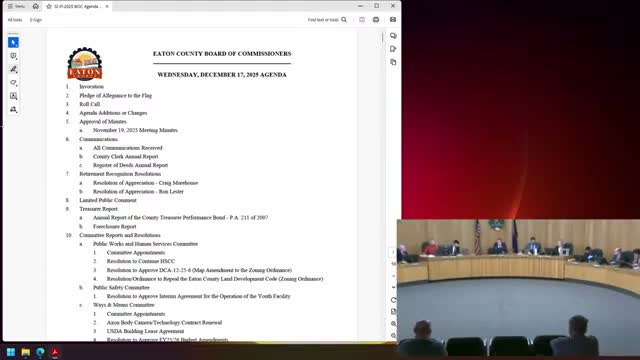This screenshot has height=360, width=640.
Task: Click the greyed-out icon left of print
Action: (362, 20)
